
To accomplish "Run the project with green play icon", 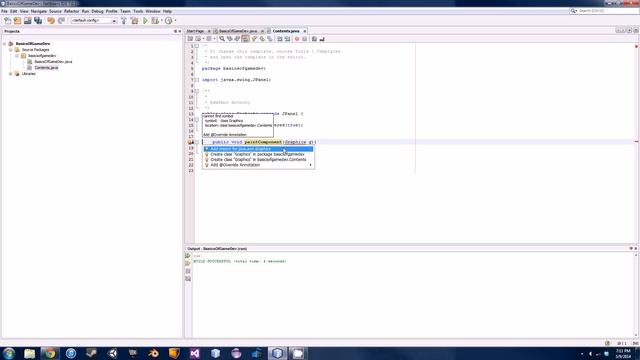I will (145, 20).
